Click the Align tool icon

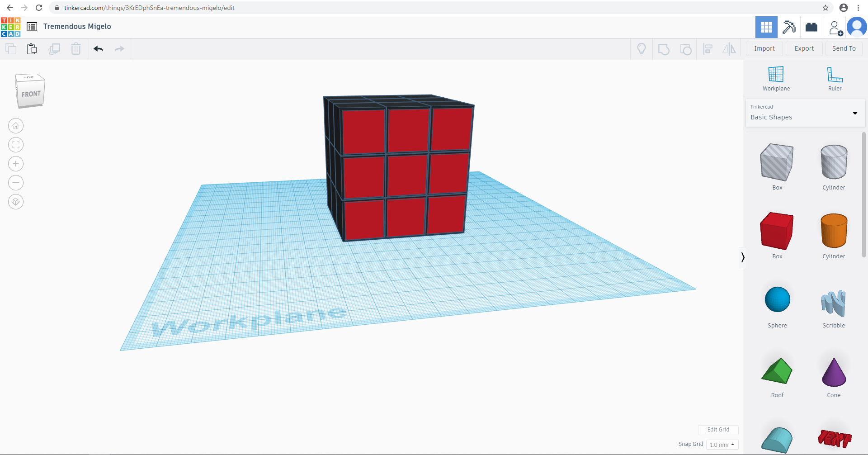(x=708, y=49)
